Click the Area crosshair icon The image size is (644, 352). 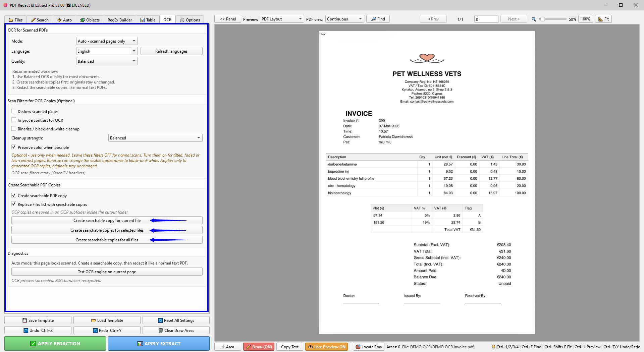pos(223,347)
